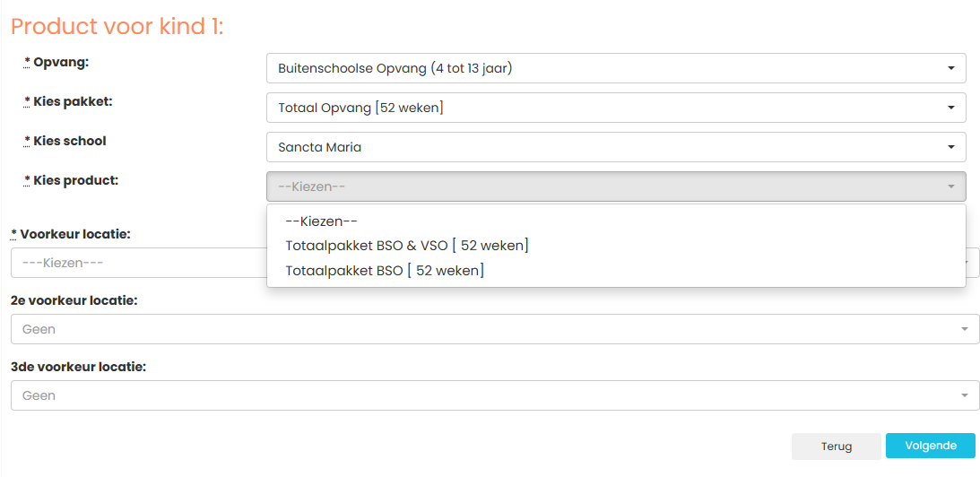The width and height of the screenshot is (980, 477).
Task: Open Totaal Opvang [52 weken] dropdown
Action: (616, 108)
